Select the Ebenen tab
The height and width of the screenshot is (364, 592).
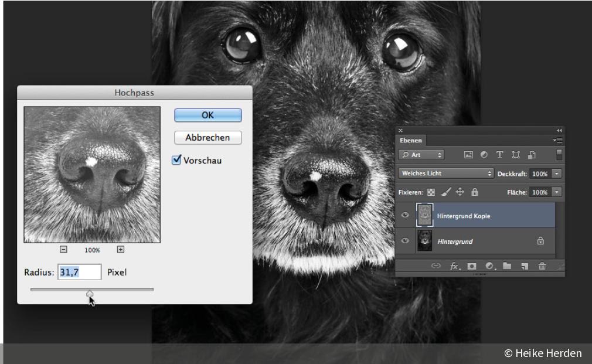pos(411,141)
